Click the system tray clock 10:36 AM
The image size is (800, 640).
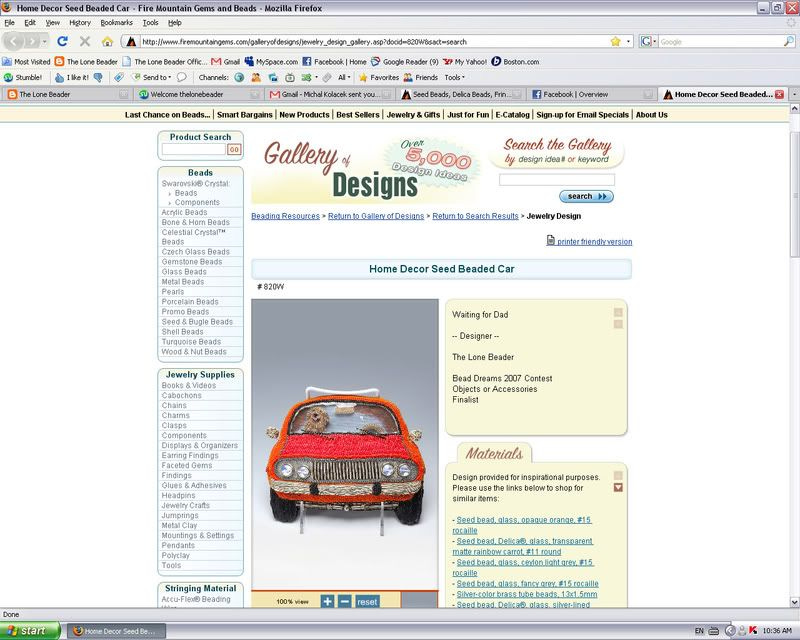click(x=778, y=631)
